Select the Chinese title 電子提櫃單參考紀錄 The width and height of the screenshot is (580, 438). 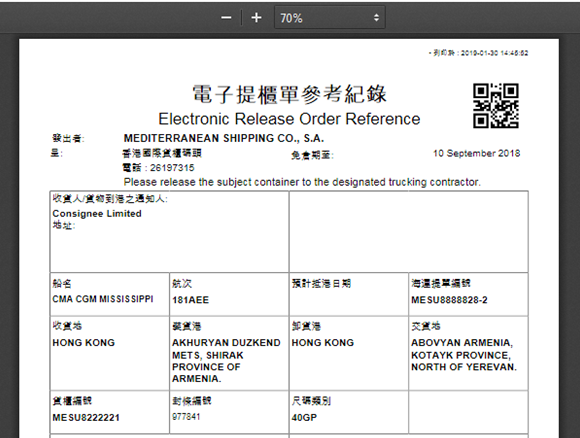(x=289, y=94)
